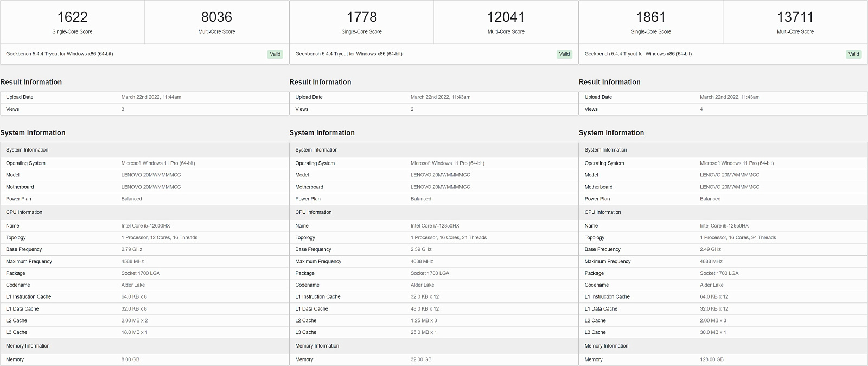
Task: Click base frequency 2.49 GHz
Action: coord(710,250)
